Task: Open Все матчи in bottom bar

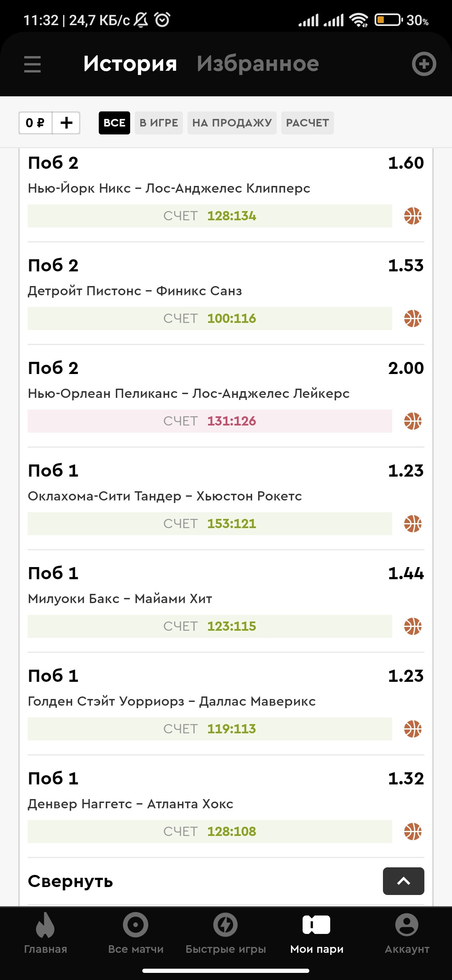Action: tap(136, 934)
